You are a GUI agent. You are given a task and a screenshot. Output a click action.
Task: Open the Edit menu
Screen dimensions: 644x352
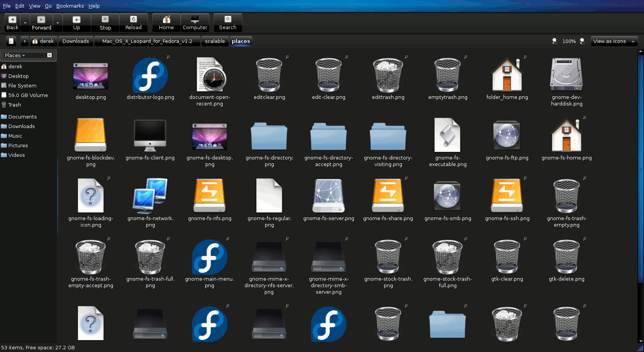(20, 6)
